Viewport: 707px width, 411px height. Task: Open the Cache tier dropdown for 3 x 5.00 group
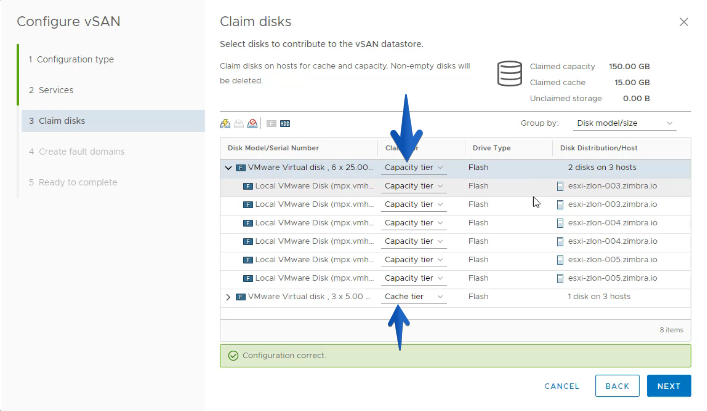(x=413, y=297)
